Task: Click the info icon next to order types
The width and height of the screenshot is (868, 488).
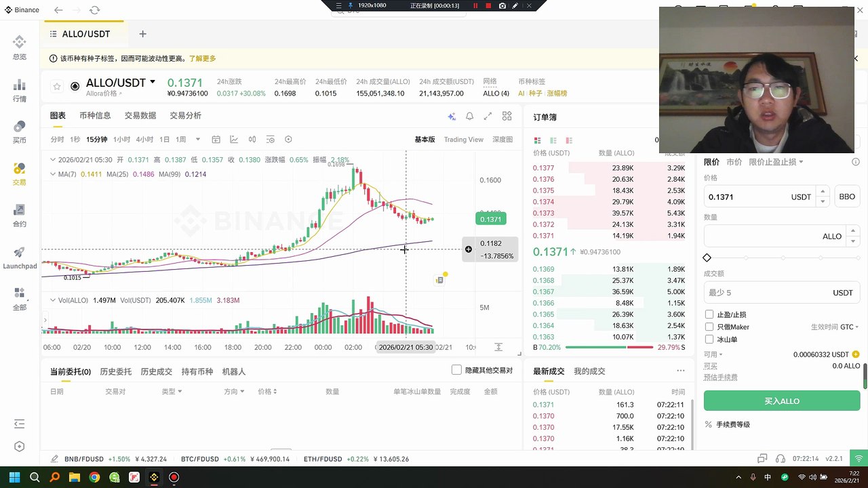Action: click(x=856, y=162)
